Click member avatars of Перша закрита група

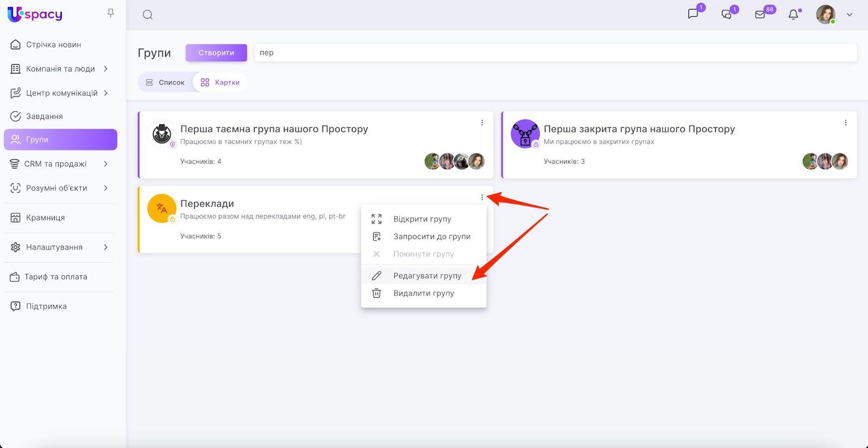(x=825, y=161)
